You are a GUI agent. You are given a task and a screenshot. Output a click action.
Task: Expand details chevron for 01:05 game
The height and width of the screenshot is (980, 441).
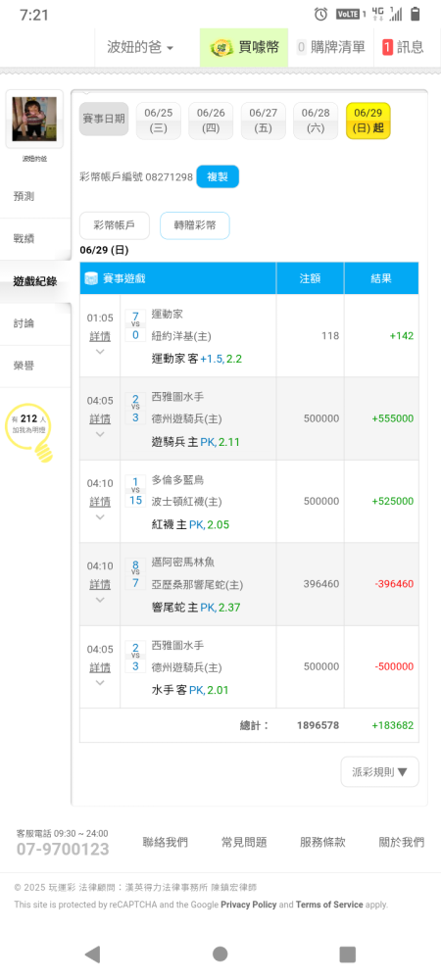coord(100,352)
